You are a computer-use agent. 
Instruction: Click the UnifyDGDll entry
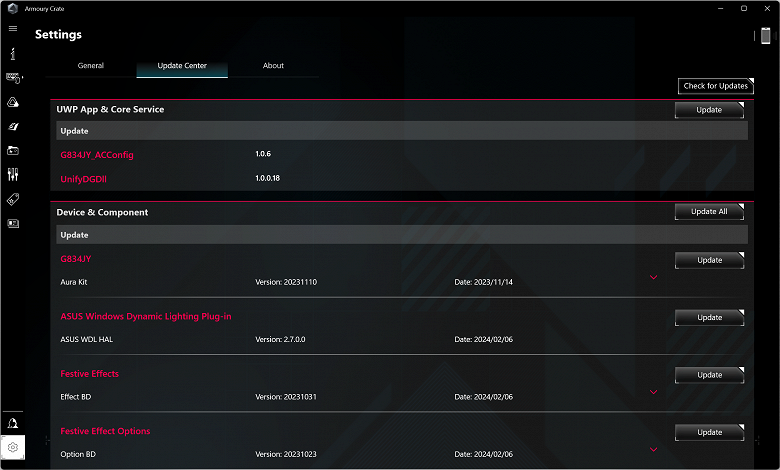[84, 179]
